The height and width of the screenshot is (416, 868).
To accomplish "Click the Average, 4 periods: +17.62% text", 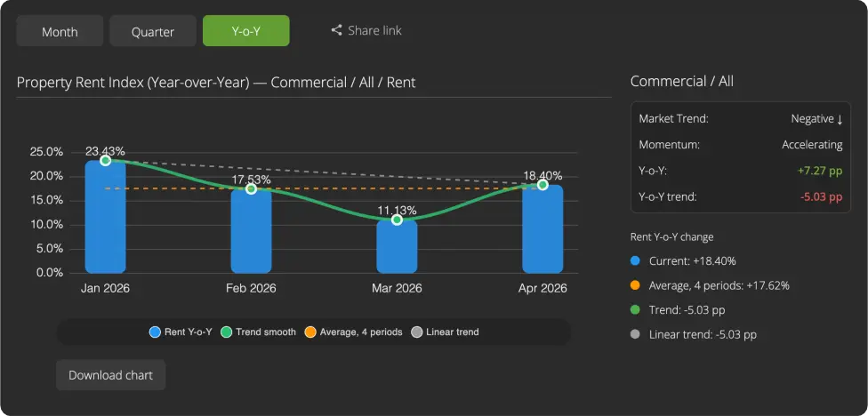I will pyautogui.click(x=719, y=285).
